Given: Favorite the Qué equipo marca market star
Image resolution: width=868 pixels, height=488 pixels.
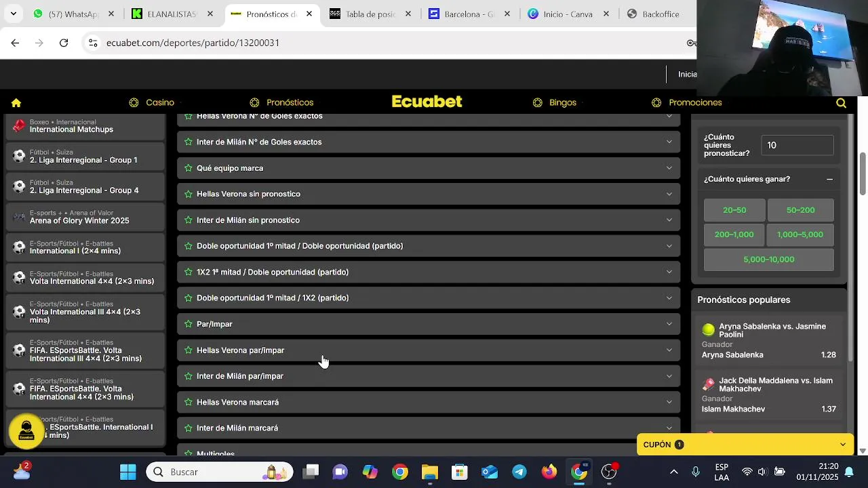Looking at the screenshot, I should [x=189, y=168].
